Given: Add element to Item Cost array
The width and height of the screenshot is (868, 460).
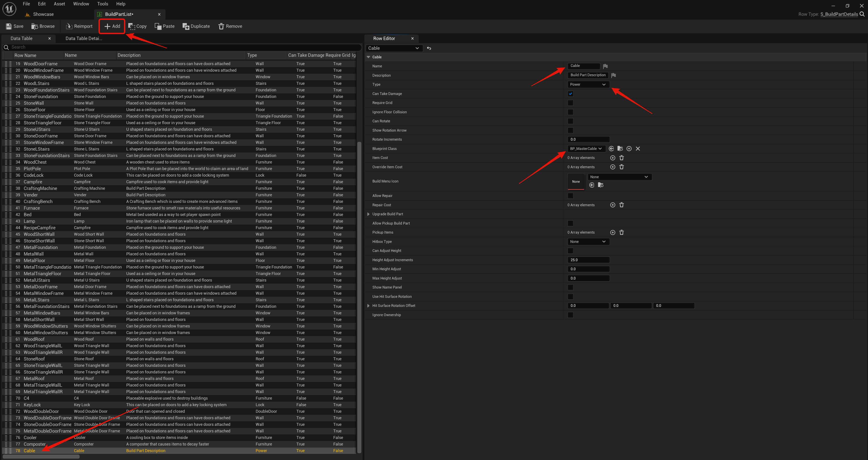Looking at the screenshot, I should click(x=613, y=158).
